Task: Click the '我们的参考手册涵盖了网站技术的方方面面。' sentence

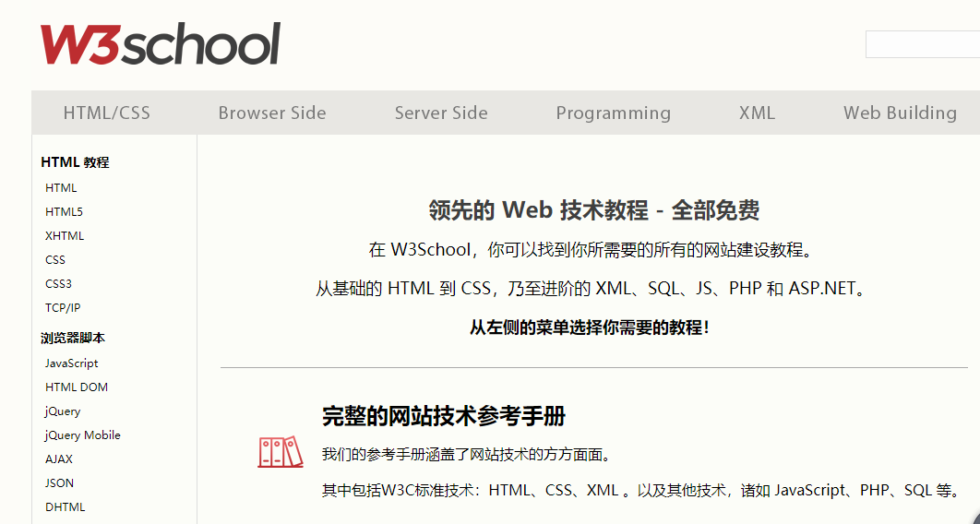Action: (x=466, y=455)
